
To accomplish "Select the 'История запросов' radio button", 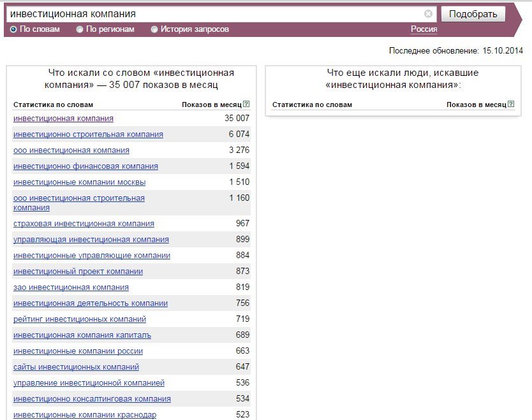I will (x=154, y=29).
